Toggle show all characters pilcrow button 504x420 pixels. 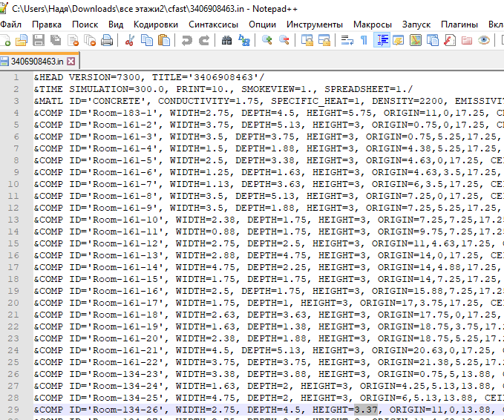364,40
